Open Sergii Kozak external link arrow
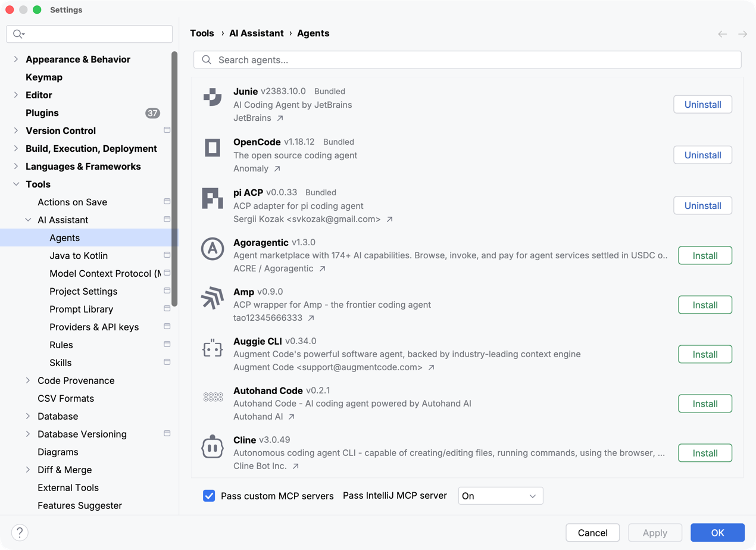 [x=390, y=219]
